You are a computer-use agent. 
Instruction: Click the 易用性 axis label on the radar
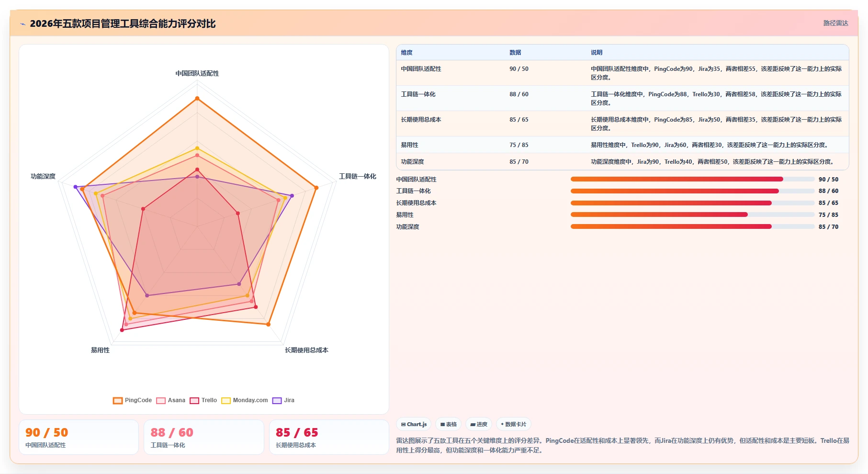click(100, 350)
